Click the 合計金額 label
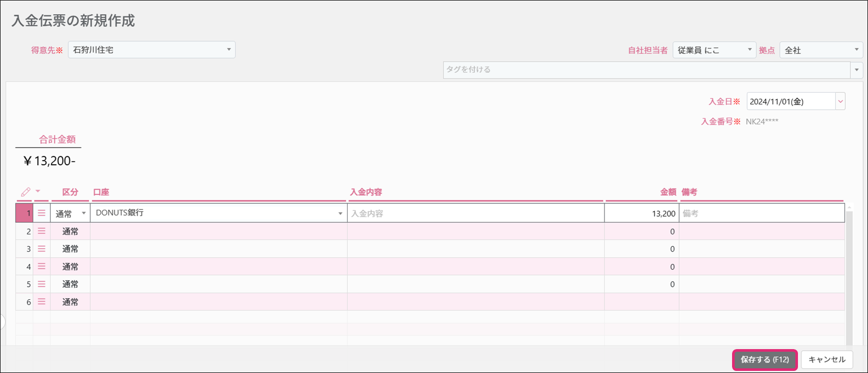The image size is (868, 373). [57, 139]
